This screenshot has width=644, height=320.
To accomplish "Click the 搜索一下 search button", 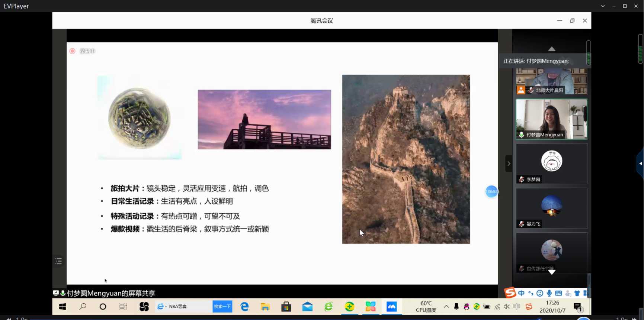I will pos(222,307).
